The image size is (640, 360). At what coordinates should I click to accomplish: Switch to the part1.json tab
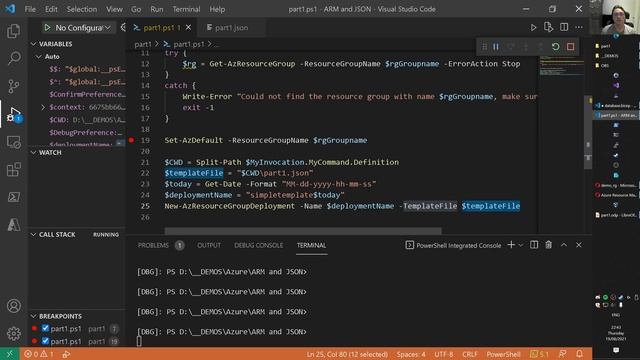click(231, 28)
